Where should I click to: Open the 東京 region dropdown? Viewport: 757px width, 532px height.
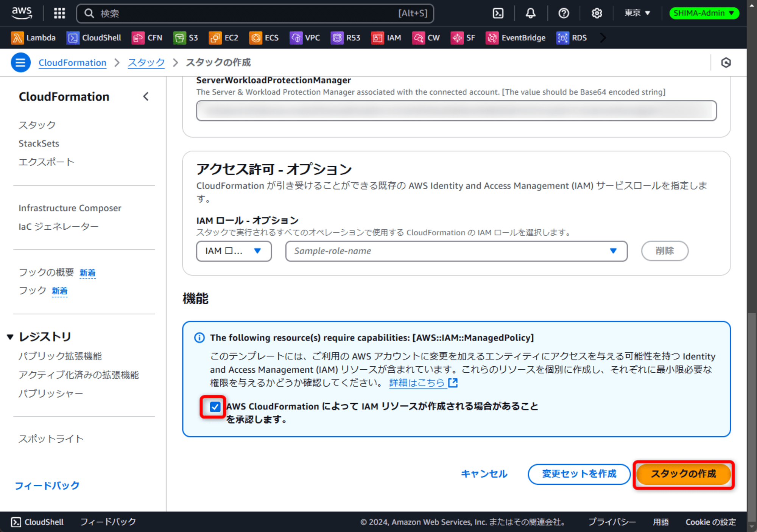click(637, 13)
